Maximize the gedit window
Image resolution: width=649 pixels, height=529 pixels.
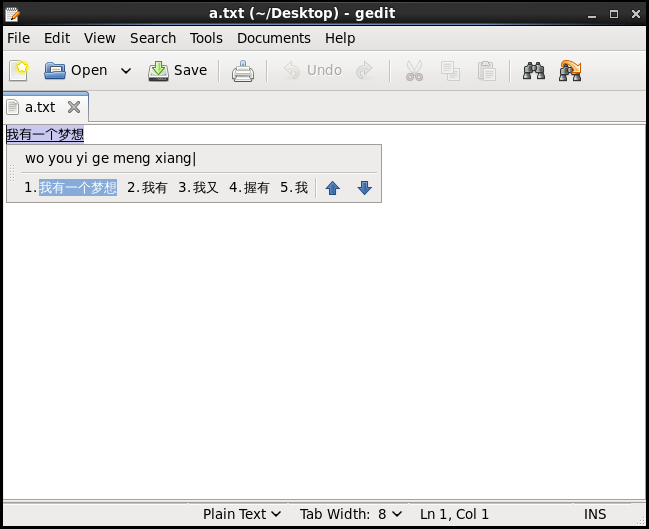tap(614, 14)
